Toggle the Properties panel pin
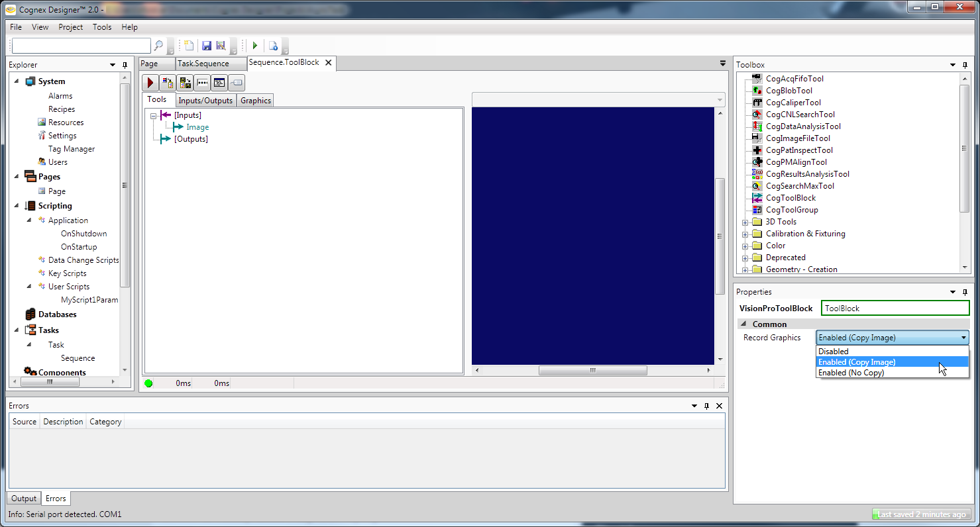The height and width of the screenshot is (527, 980). pos(964,292)
